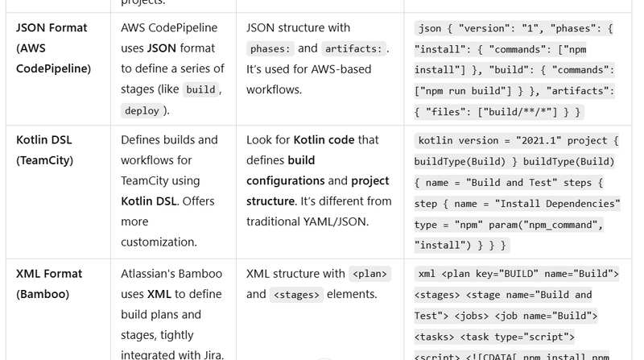Click the inline code "<plan>"
This screenshot has height=360, width=644.
click(369, 274)
